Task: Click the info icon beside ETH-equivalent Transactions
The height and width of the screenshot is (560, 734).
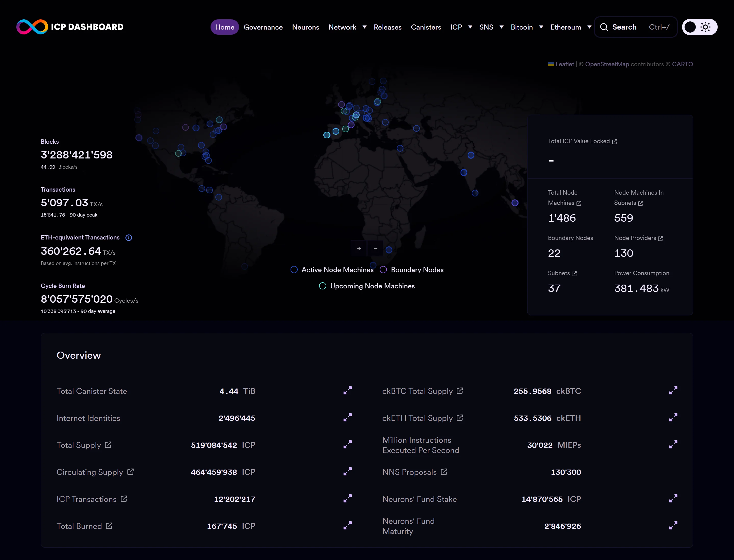Action: 129,238
